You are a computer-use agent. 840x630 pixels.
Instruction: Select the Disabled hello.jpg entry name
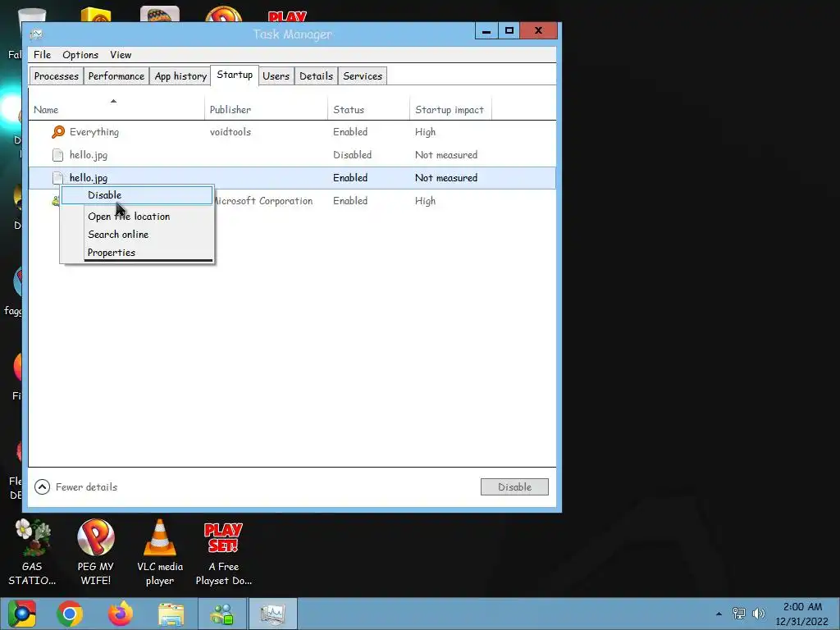click(x=89, y=155)
